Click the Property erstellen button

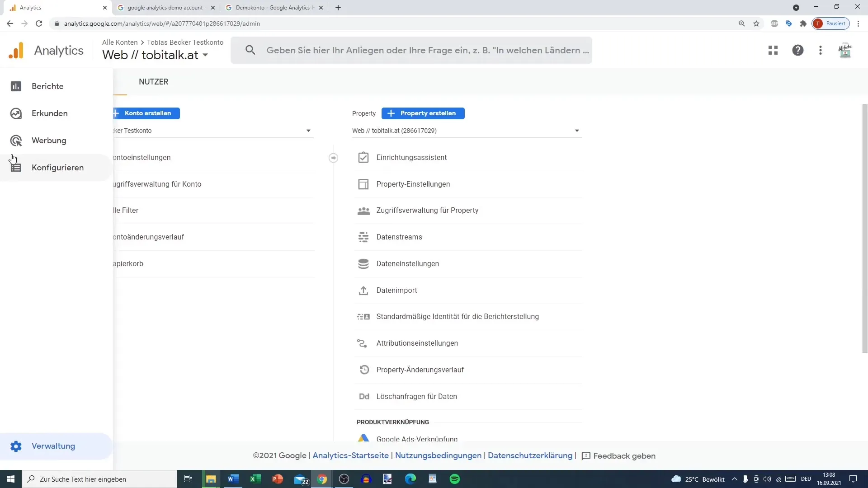pyautogui.click(x=423, y=113)
